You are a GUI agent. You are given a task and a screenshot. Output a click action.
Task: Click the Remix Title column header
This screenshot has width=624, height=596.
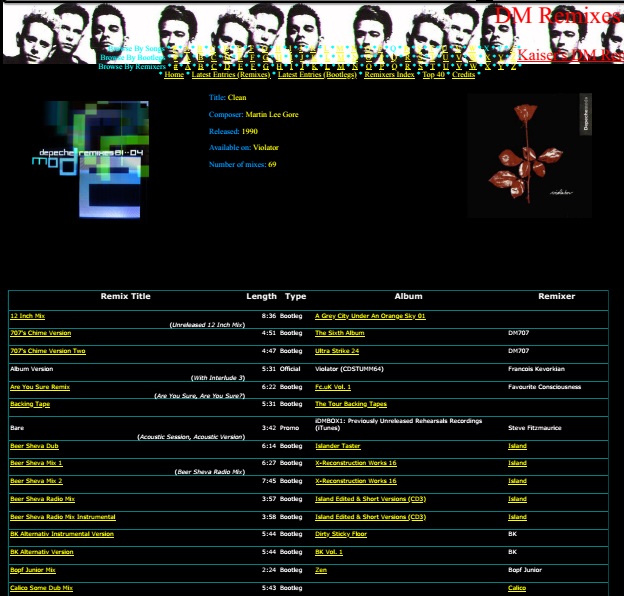click(x=125, y=296)
